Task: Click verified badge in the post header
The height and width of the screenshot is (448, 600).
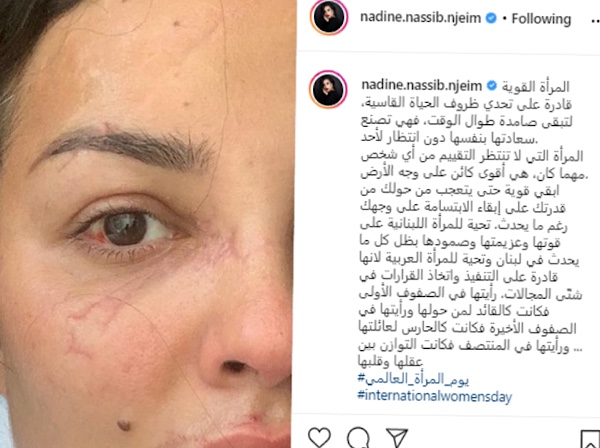Action: (491, 18)
